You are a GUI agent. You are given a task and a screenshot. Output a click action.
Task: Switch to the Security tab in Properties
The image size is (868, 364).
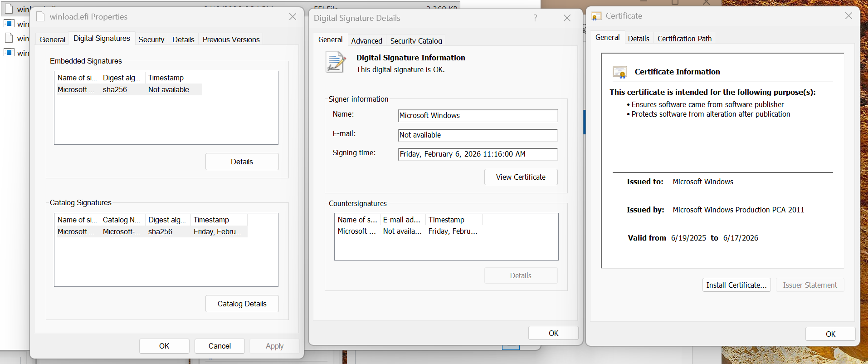[x=151, y=39]
